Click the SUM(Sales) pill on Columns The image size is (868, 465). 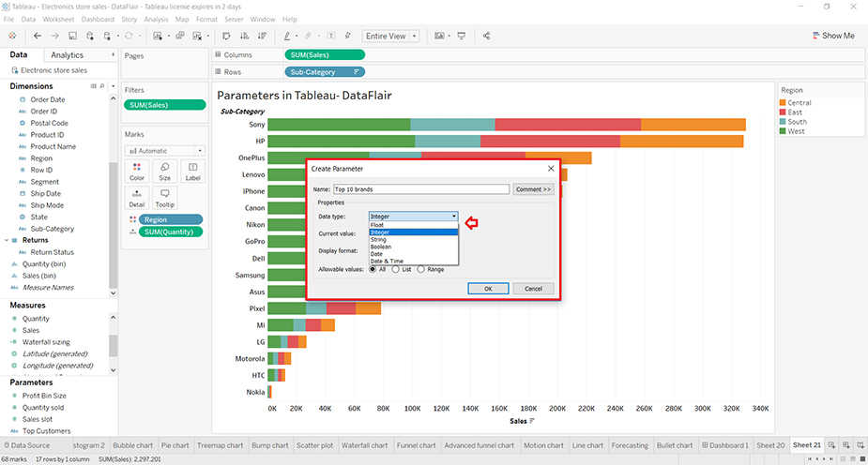325,54
